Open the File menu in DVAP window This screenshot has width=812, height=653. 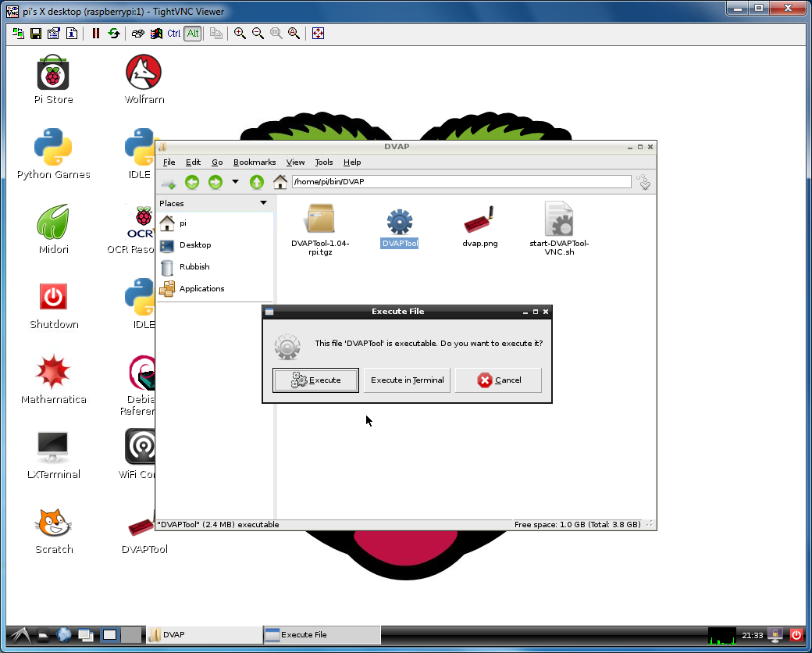169,162
